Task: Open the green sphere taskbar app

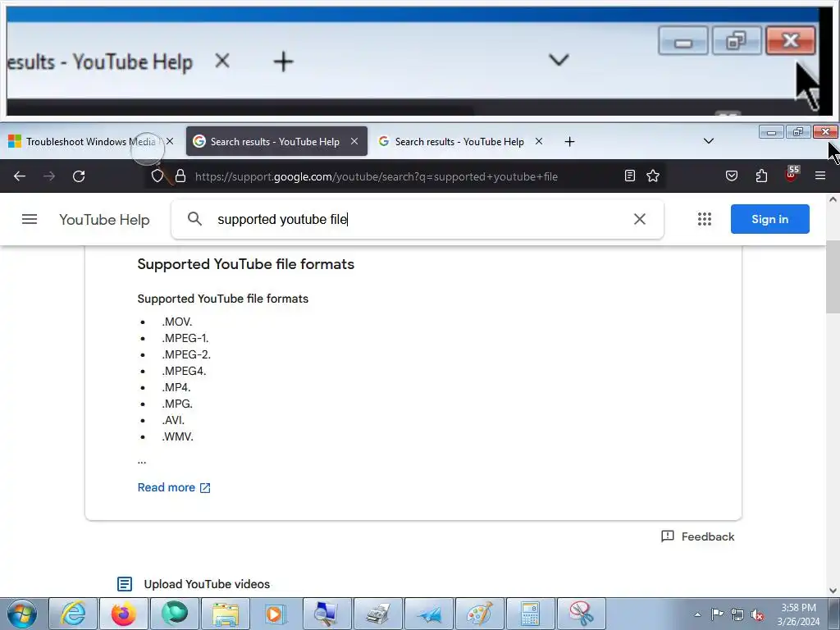Action: point(175,614)
